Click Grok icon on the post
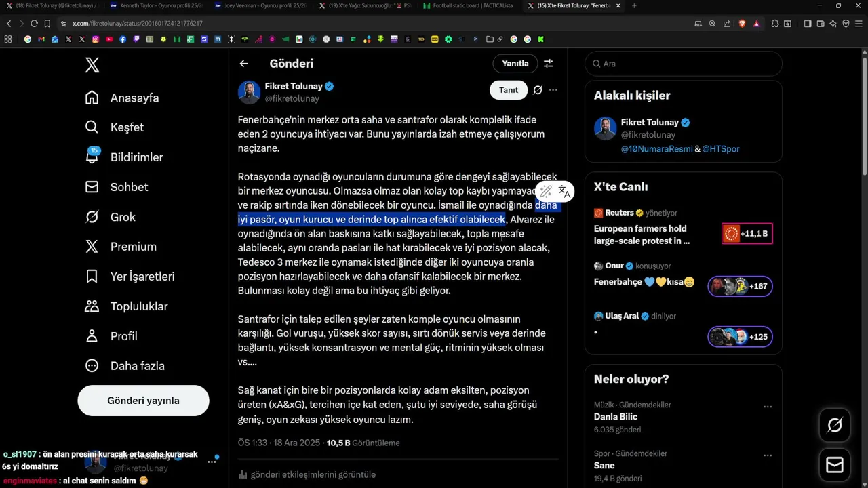The width and height of the screenshot is (868, 488). (x=538, y=90)
